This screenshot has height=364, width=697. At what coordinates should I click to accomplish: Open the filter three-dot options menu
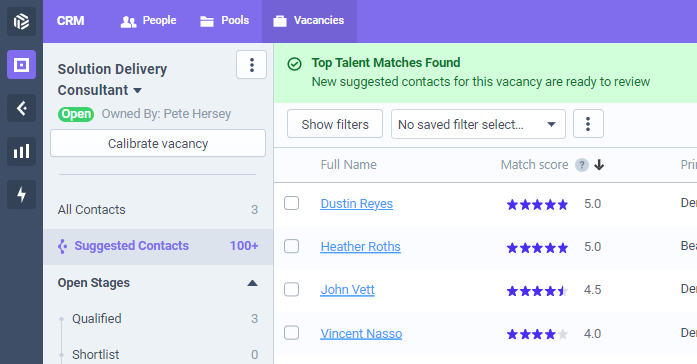tap(588, 124)
